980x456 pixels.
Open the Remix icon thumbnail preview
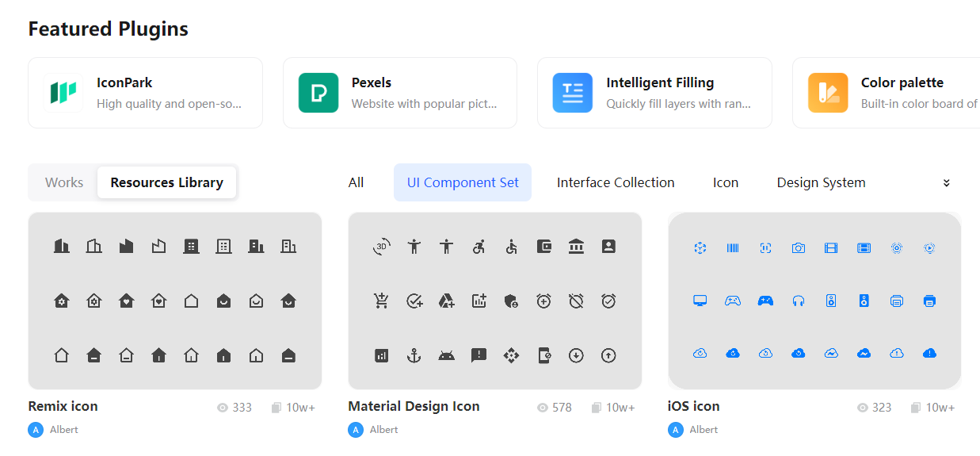coord(175,301)
